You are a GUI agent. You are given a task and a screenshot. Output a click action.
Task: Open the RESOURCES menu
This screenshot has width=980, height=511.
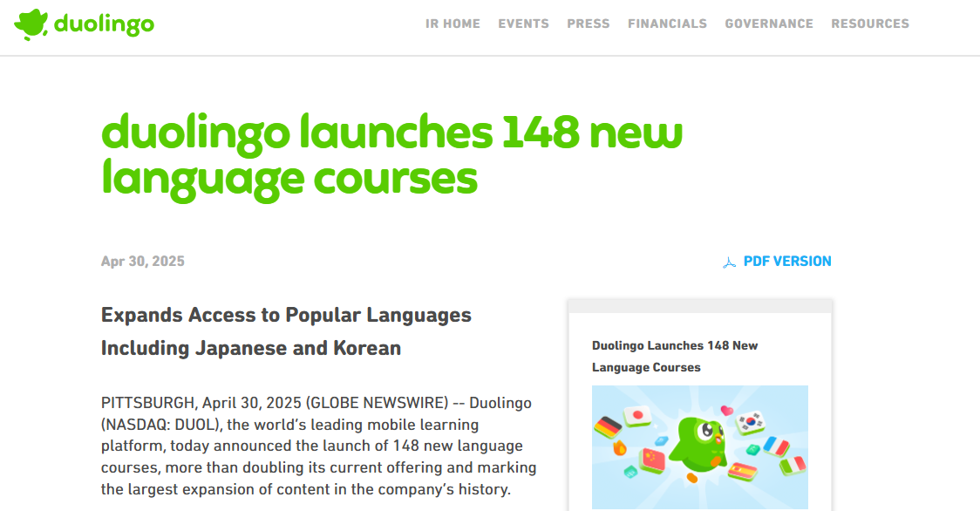pyautogui.click(x=870, y=24)
